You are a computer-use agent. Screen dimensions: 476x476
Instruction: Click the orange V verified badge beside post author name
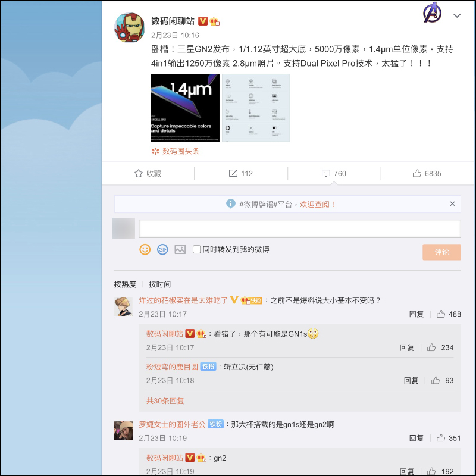click(x=203, y=21)
